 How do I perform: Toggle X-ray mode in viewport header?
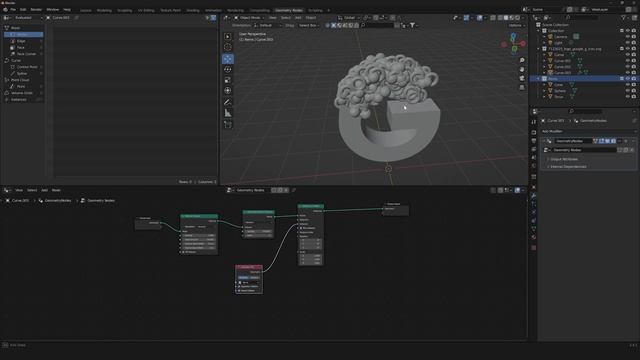tap(493, 18)
